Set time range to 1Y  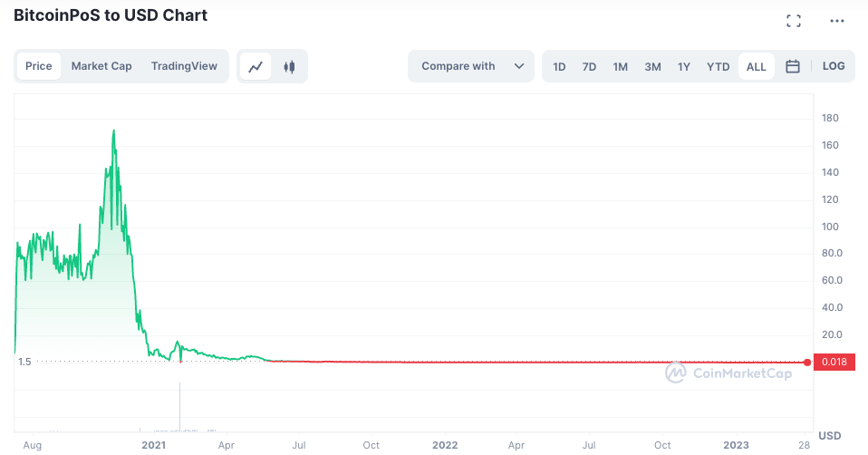(x=684, y=67)
